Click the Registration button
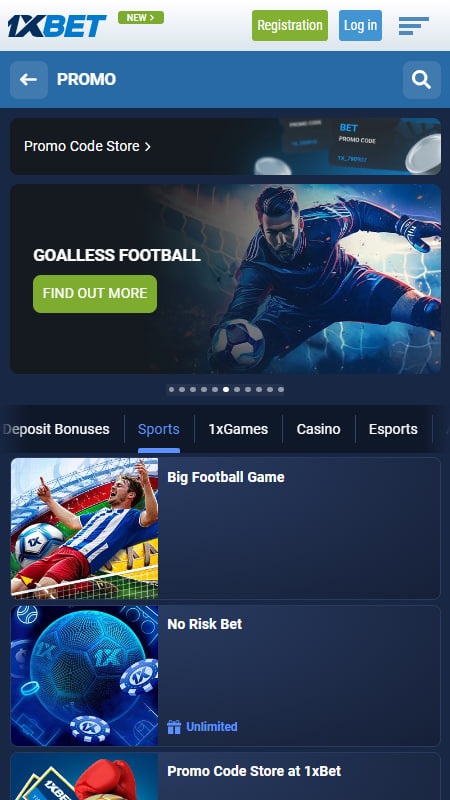This screenshot has height=800, width=450. click(290, 26)
